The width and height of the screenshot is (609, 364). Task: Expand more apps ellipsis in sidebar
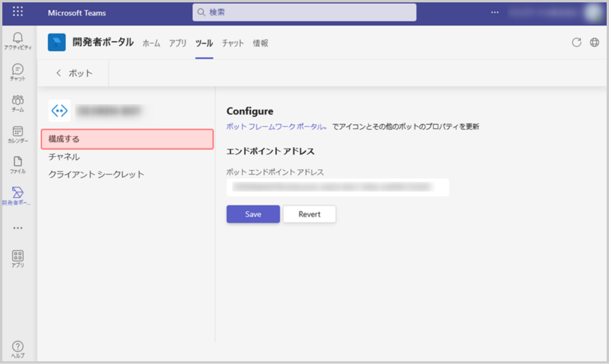coord(18,228)
